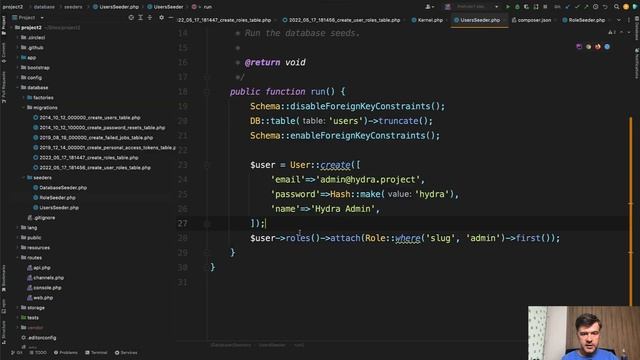The width and height of the screenshot is (640, 360).
Task: Click the Collapse All icon in Project panel header
Action: (x=150, y=18)
